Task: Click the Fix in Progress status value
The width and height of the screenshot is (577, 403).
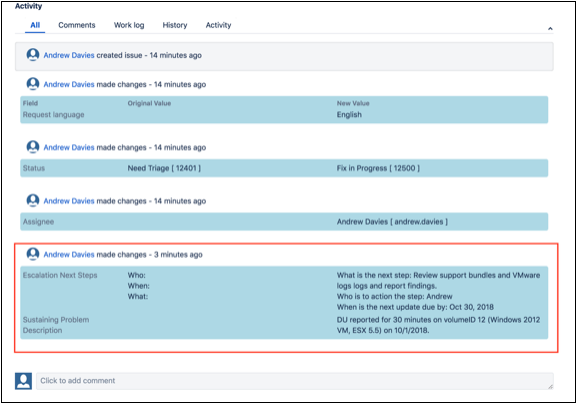Action: pyautogui.click(x=378, y=168)
